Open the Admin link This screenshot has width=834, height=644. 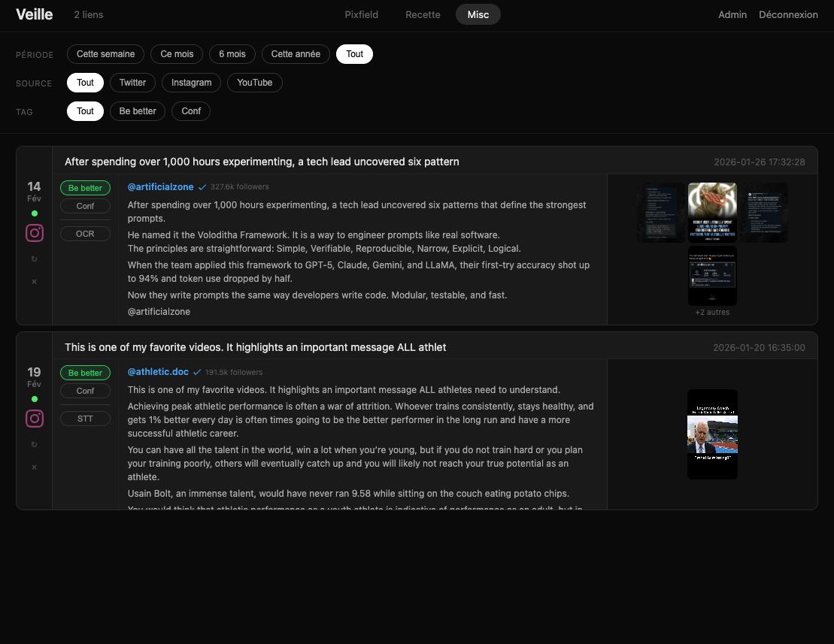(x=732, y=14)
